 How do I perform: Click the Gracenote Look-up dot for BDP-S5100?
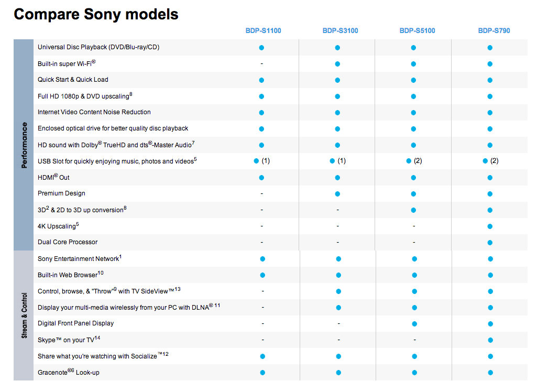tap(414, 373)
